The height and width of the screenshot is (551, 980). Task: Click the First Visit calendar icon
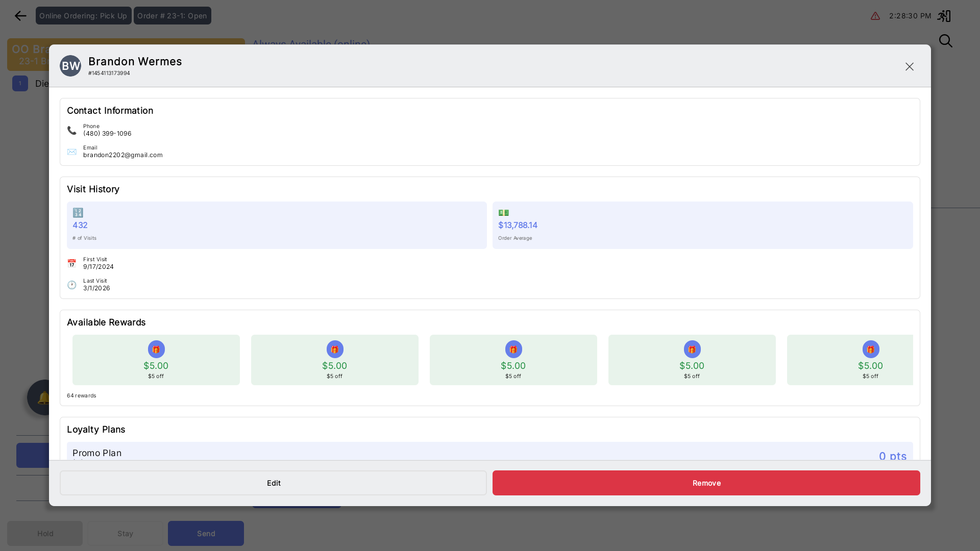coord(72,263)
